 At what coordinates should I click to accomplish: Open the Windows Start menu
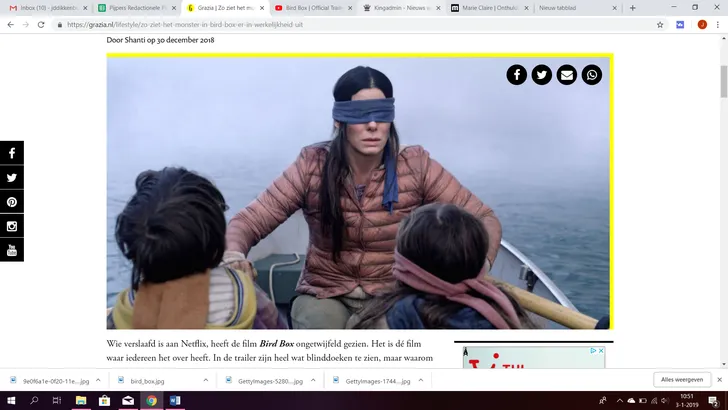pos(11,400)
